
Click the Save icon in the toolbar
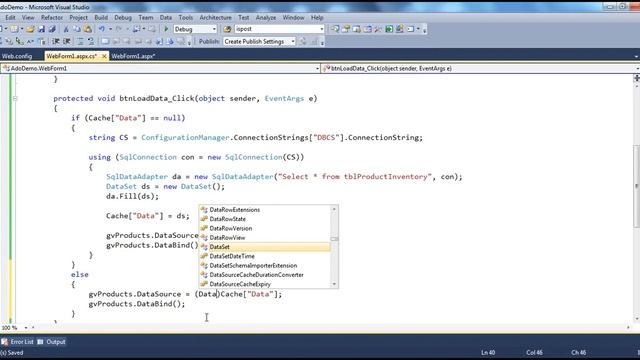41,29
